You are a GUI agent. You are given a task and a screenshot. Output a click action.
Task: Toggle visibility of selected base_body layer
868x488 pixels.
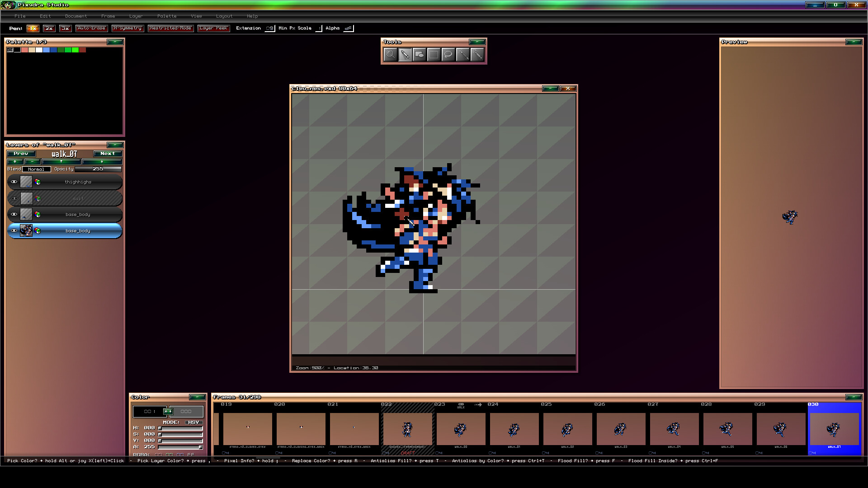pyautogui.click(x=14, y=231)
